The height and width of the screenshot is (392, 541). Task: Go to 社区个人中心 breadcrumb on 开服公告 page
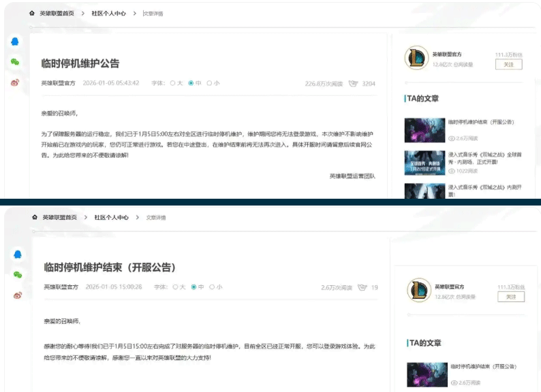(x=112, y=218)
